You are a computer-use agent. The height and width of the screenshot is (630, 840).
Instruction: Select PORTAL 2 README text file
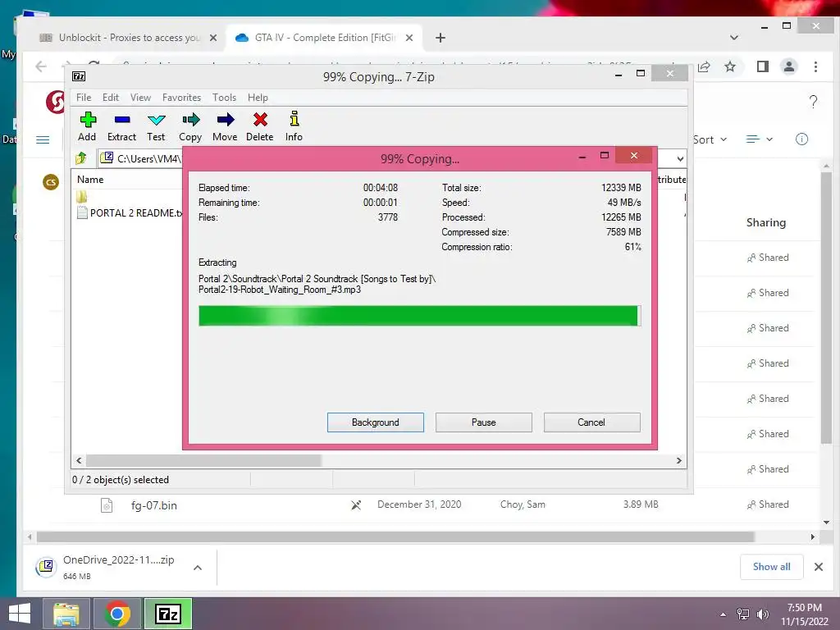tap(129, 212)
